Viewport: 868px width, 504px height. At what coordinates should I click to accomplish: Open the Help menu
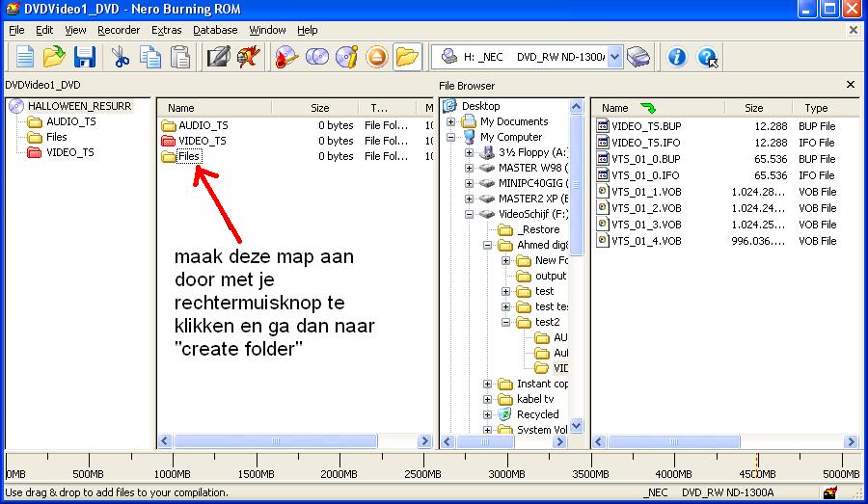308,30
